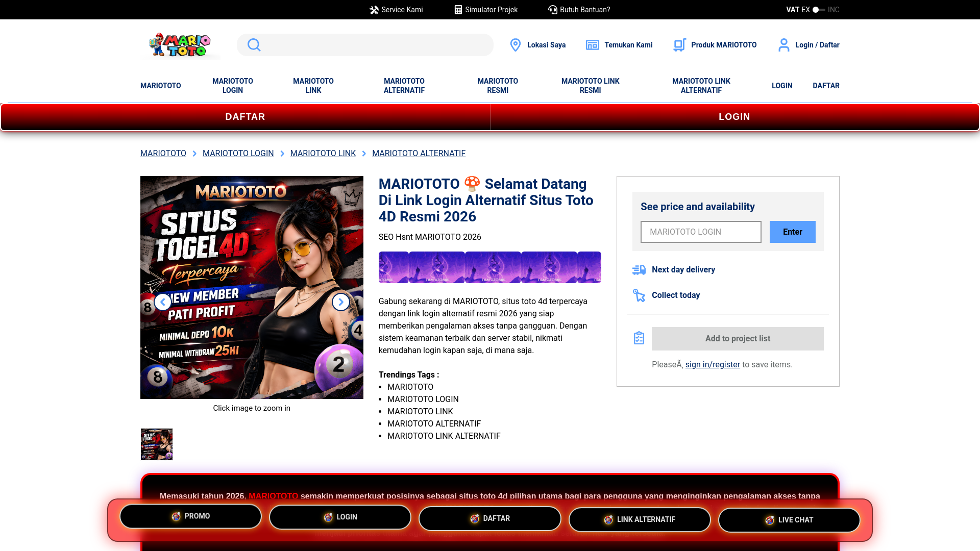Select MARIOTOTO LINK ALTERNATIF nav item
Viewport: 980px width, 551px height.
click(701, 86)
